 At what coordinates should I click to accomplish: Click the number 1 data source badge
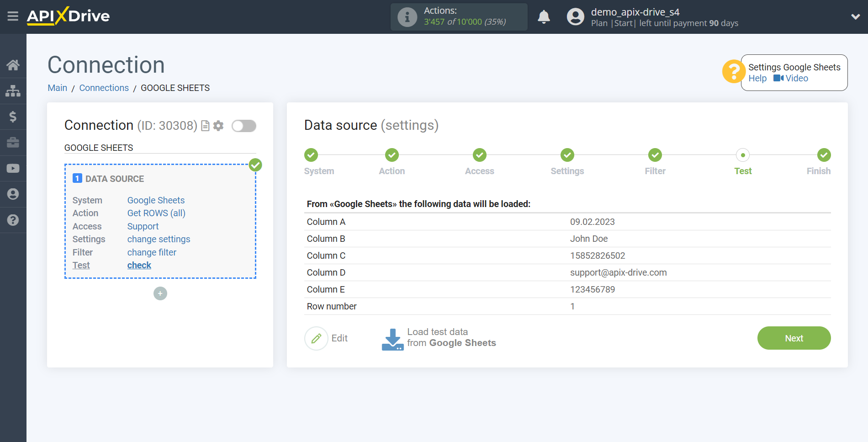77,178
